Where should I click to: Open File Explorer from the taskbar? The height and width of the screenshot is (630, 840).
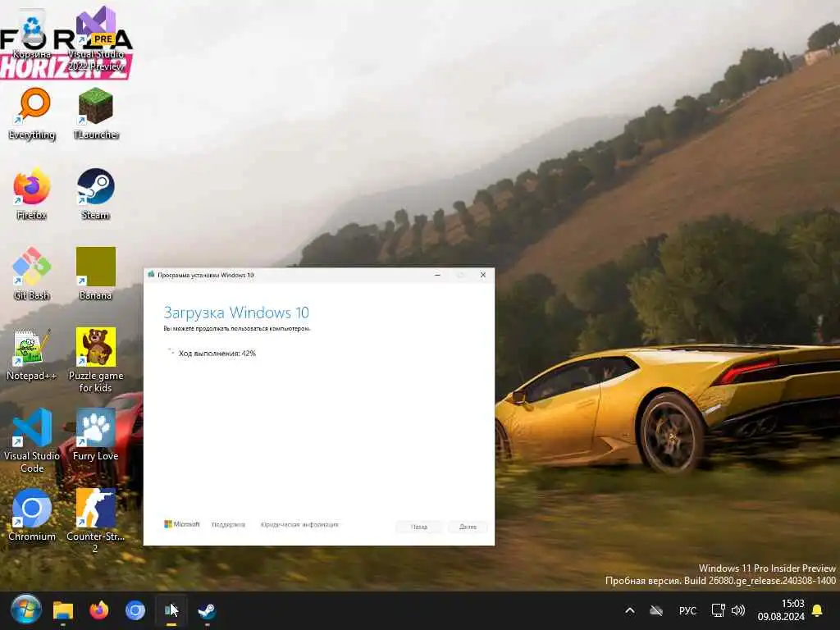coord(62,610)
